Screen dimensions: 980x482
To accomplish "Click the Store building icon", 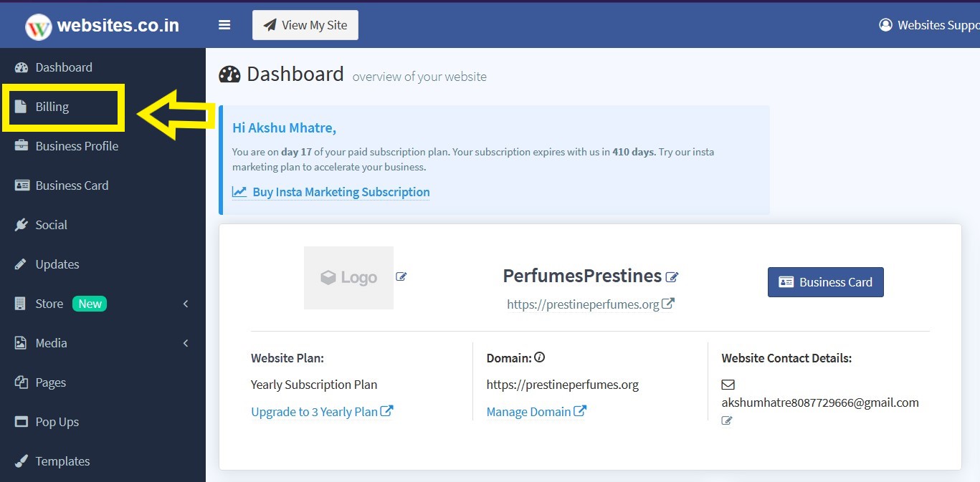I will coord(21,304).
